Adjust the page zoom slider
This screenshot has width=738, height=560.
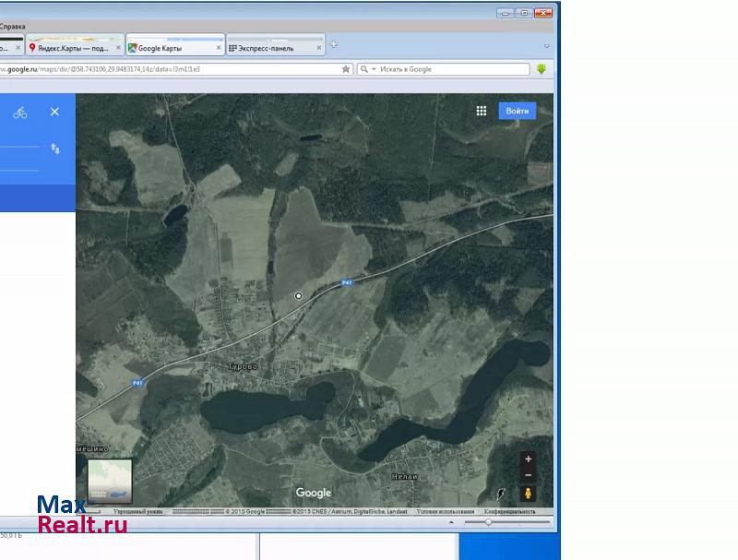click(488, 522)
